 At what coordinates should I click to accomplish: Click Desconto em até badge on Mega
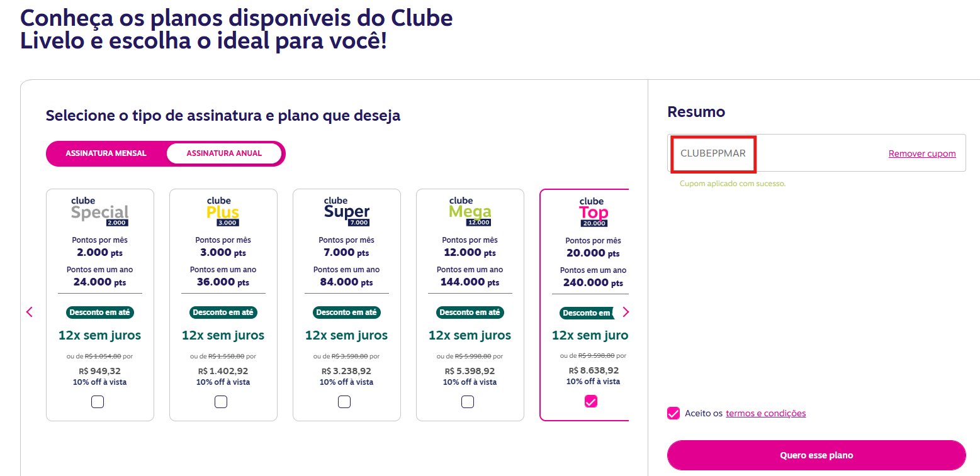[x=470, y=313]
